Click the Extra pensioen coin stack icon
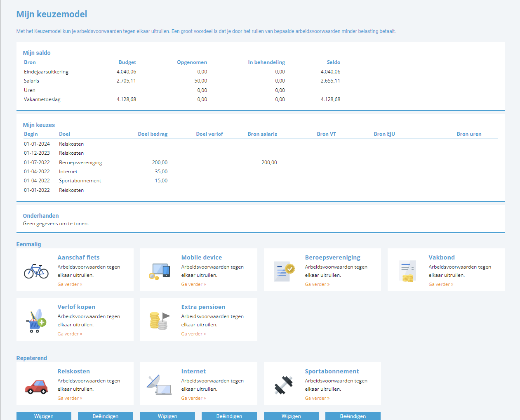 (x=160, y=321)
